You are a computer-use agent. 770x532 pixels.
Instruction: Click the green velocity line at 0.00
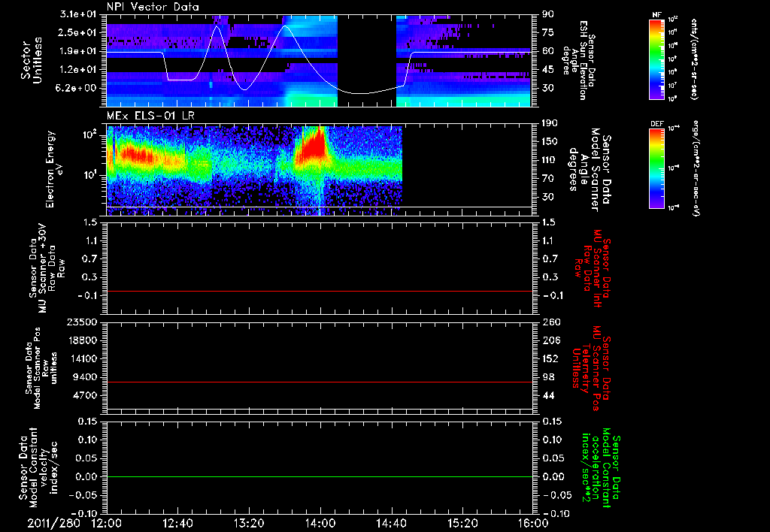tap(320, 476)
